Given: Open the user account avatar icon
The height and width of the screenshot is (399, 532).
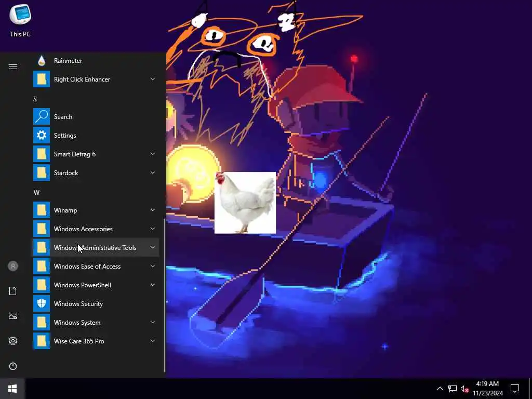Looking at the screenshot, I should (x=13, y=266).
